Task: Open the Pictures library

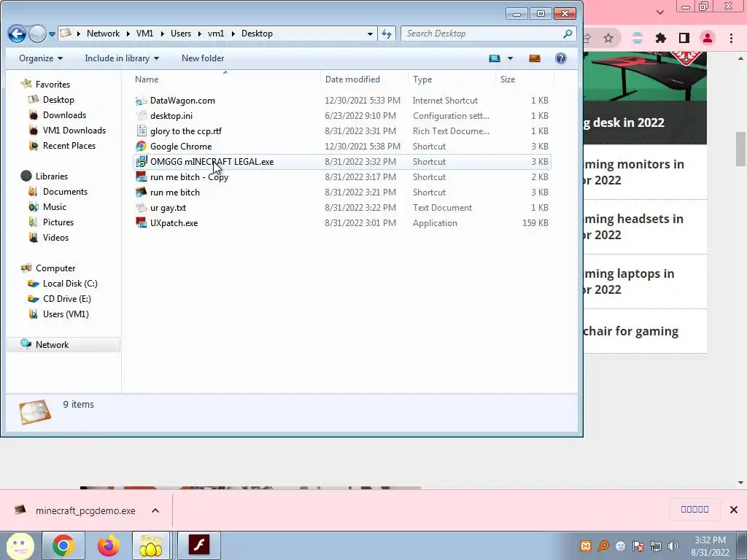Action: point(58,222)
